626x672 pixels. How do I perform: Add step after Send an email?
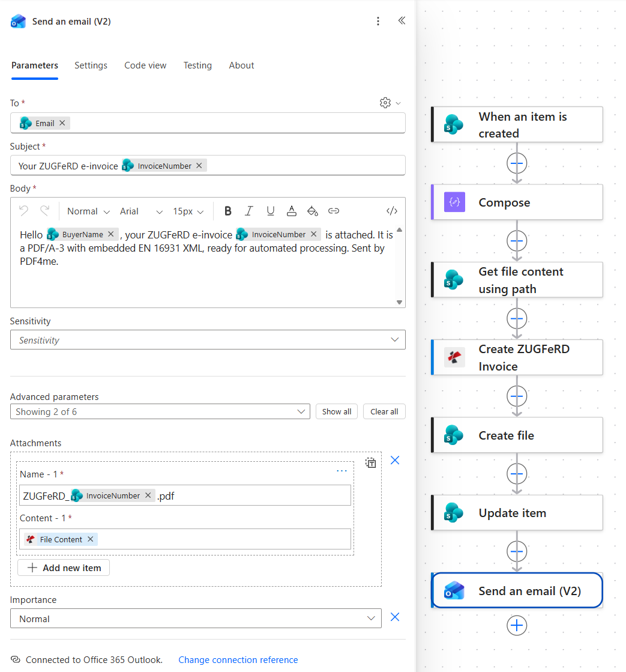point(517,625)
